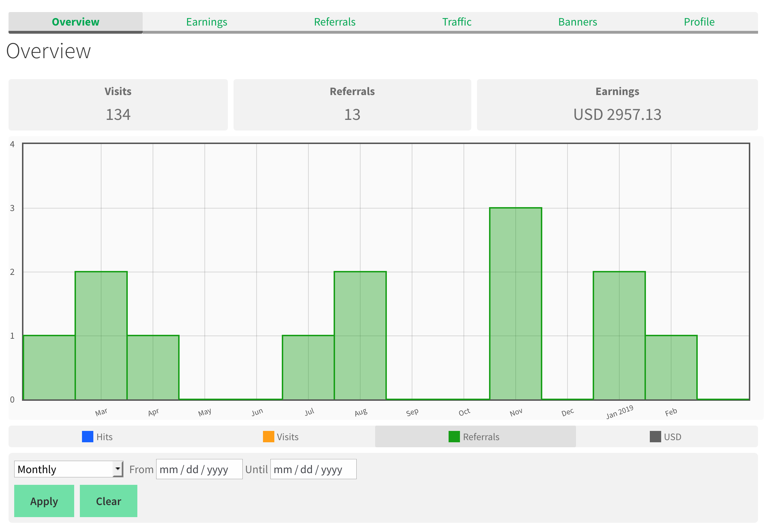Click the From date input field
Image resolution: width=768 pixels, height=532 pixels.
[199, 469]
